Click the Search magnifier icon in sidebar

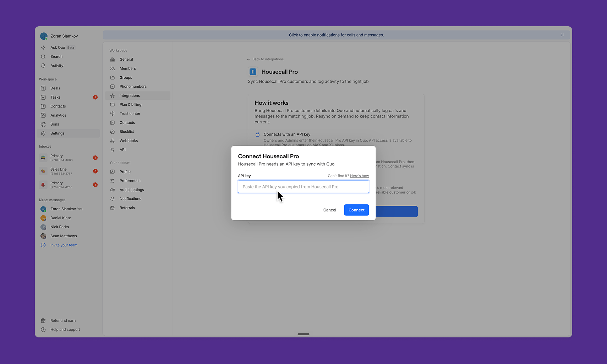43,57
